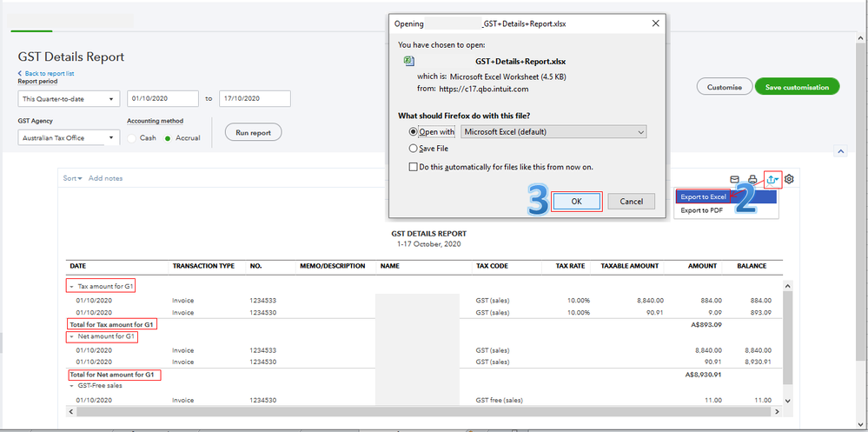Click the 893.09 balance cell
This screenshot has height=432, width=868.
point(760,312)
